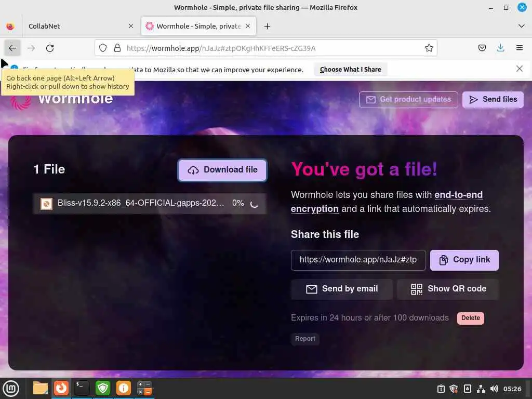Screen dimensions: 532x399
Task: Click the 0% download progress value
Action: [238, 203]
